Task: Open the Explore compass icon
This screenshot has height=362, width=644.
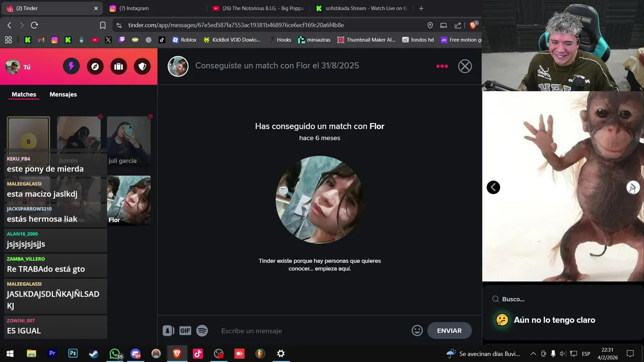Action: [x=95, y=66]
